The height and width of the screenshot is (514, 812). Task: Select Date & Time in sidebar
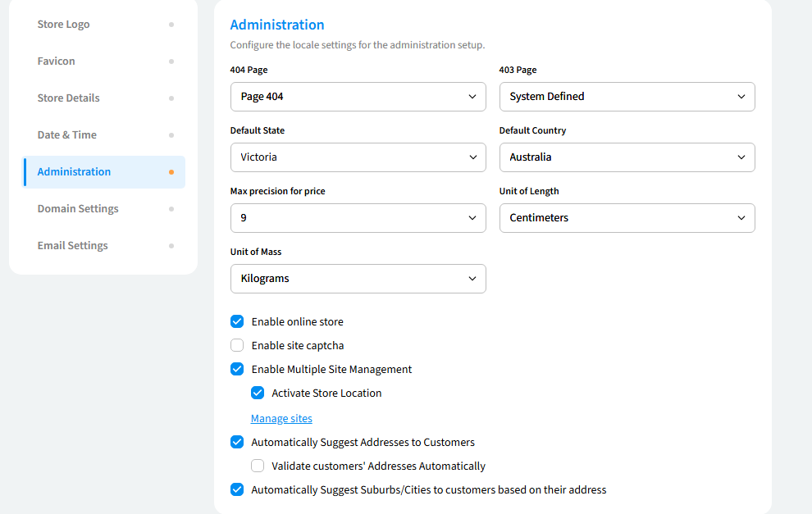click(67, 135)
